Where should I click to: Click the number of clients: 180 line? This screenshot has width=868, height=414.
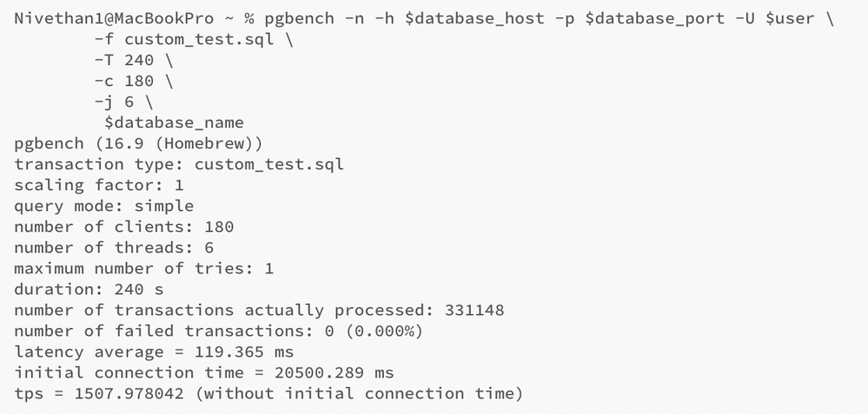[123, 227]
